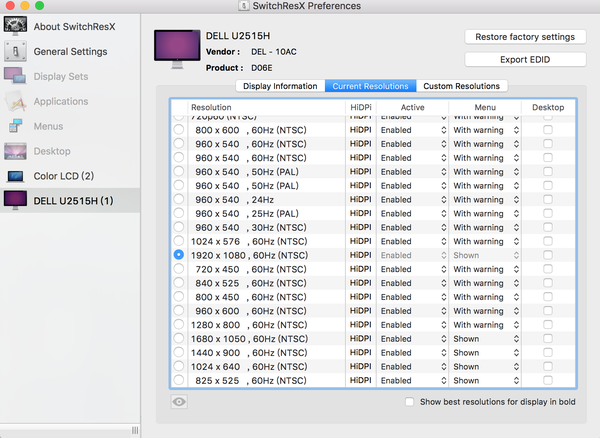The width and height of the screenshot is (600, 438).
Task: Click 800 x 450, 60Hz (NTSC) row text
Action: pyautogui.click(x=251, y=297)
